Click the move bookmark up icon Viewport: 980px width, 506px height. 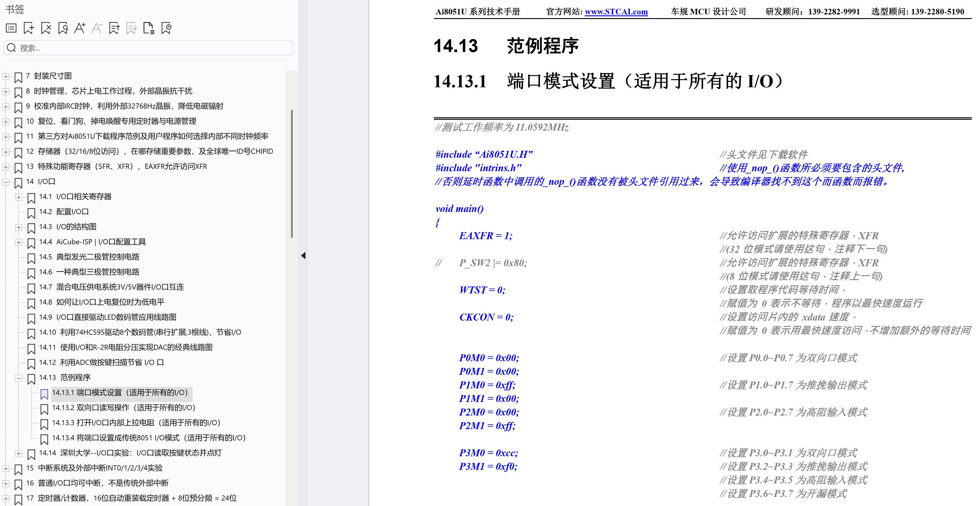[x=114, y=28]
